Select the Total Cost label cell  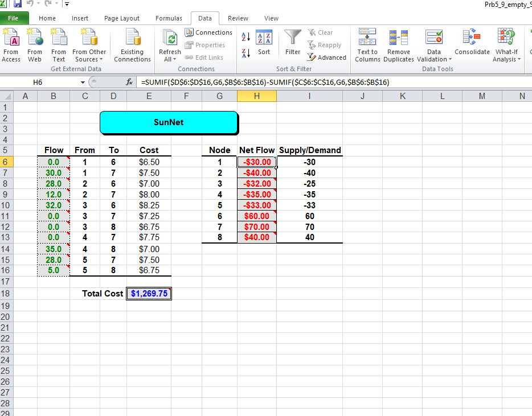point(103,294)
